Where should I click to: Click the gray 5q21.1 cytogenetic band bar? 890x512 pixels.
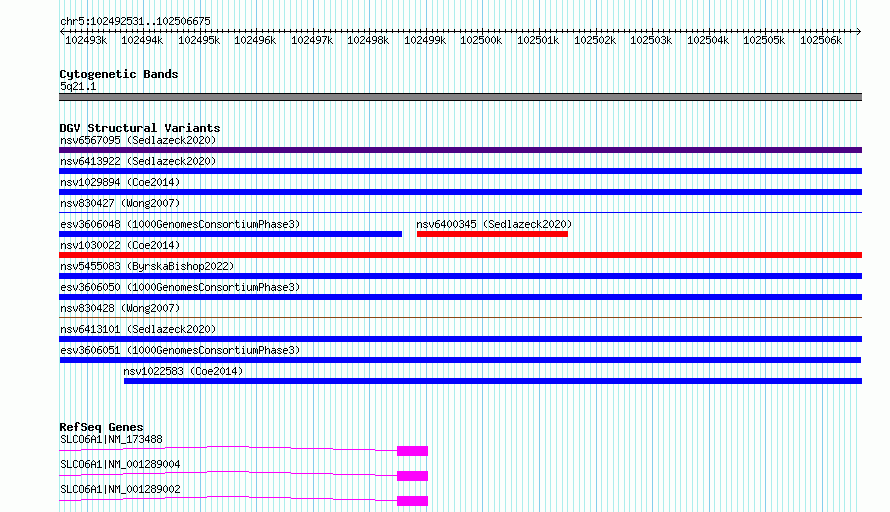point(460,97)
